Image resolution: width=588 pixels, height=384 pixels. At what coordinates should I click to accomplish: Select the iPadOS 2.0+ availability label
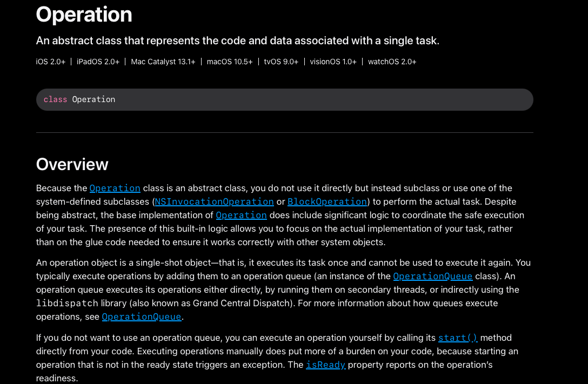click(98, 62)
